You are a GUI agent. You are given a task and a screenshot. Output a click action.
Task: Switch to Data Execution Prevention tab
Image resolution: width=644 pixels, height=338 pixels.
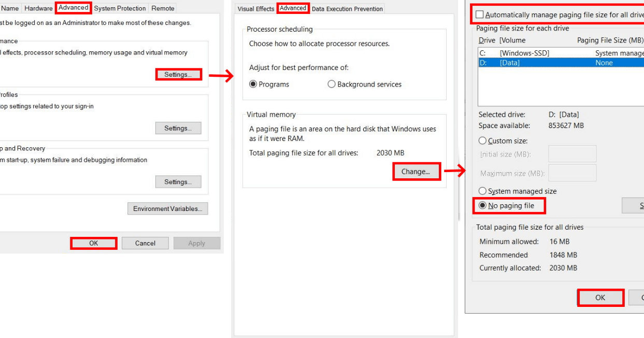click(x=347, y=9)
